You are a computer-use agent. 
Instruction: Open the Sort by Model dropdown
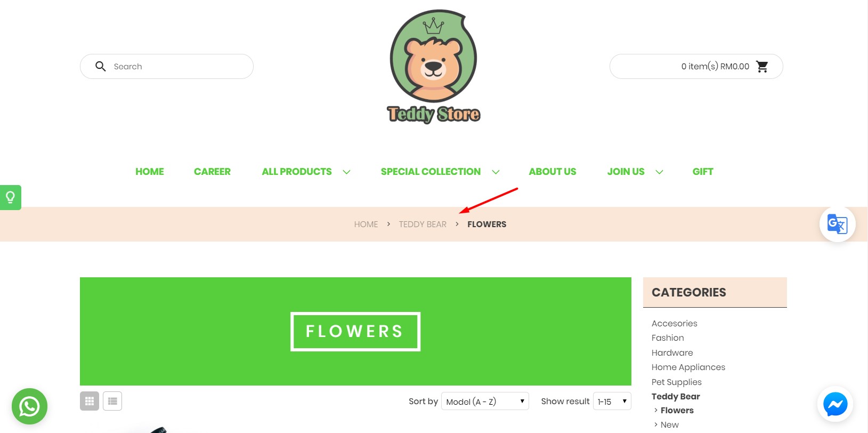[x=485, y=401]
